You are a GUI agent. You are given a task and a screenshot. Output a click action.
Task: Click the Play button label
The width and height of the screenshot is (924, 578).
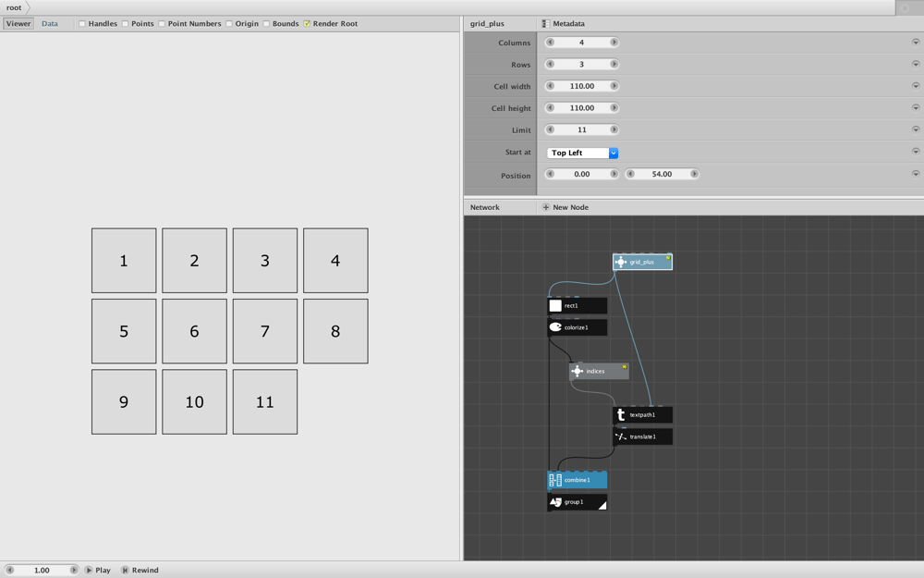click(x=103, y=570)
